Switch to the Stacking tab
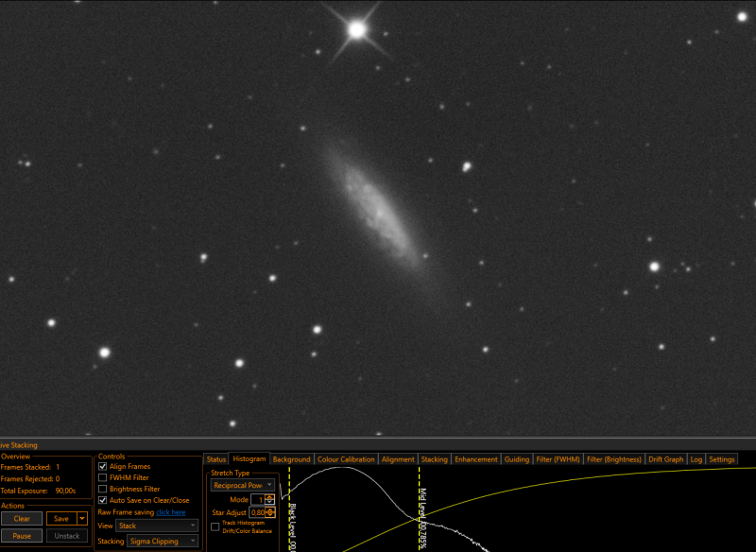Viewport: 756px width, 552px height. 435,459
